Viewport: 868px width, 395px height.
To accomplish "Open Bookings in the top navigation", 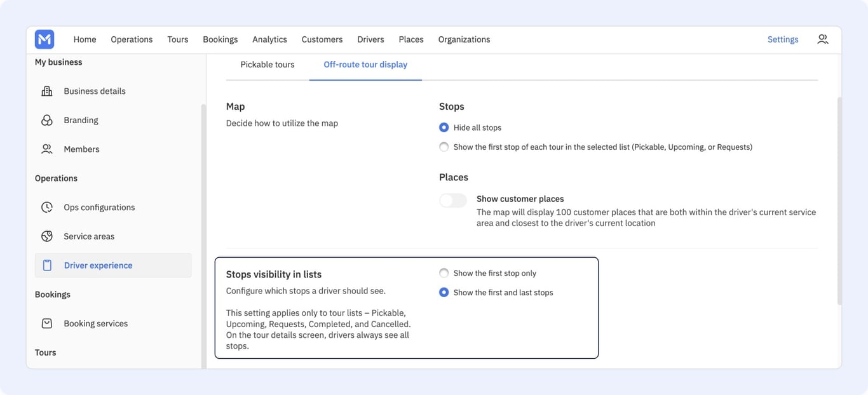I will [220, 39].
